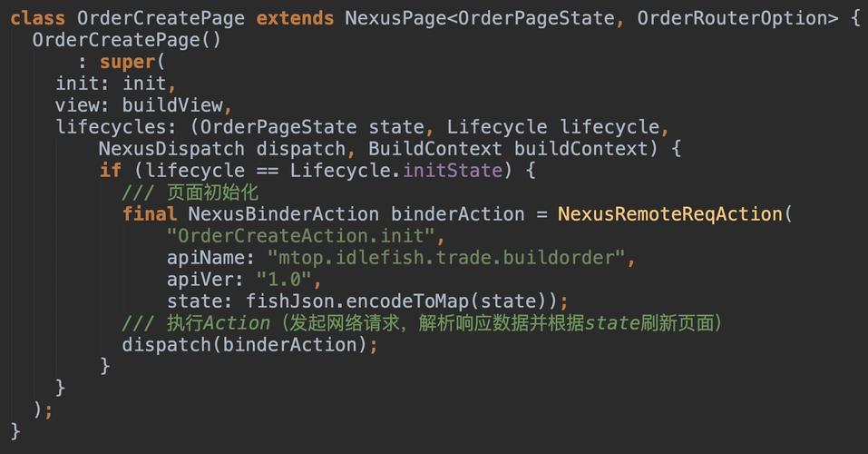Click the mtop.idlefish.trade.buildorder API string
Viewport: 868px width, 454px height.
(446, 258)
